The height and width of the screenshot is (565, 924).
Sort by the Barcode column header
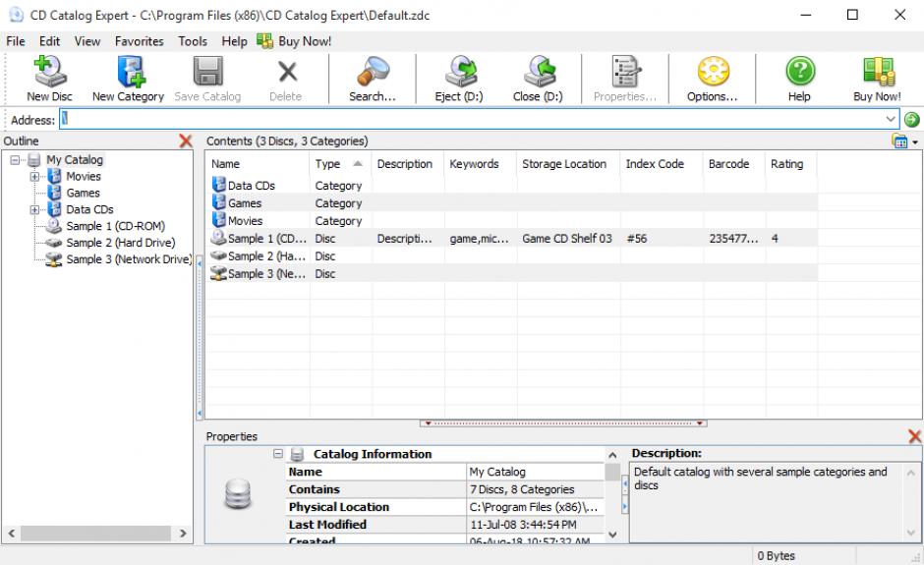[733, 164]
